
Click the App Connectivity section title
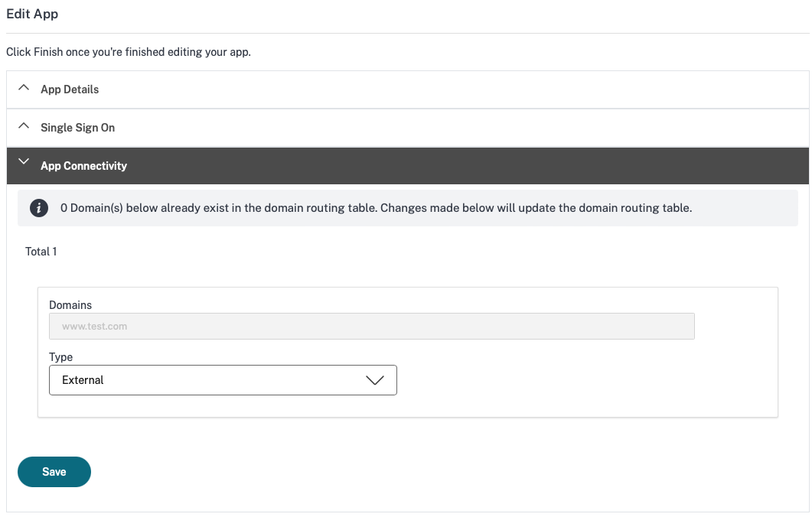click(83, 166)
